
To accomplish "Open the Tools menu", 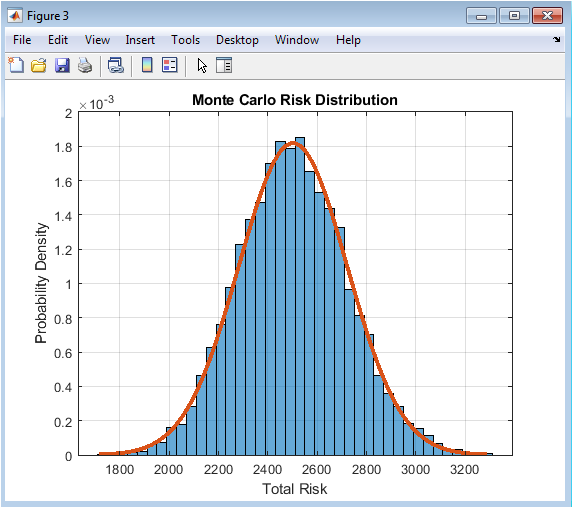I will (x=186, y=39).
